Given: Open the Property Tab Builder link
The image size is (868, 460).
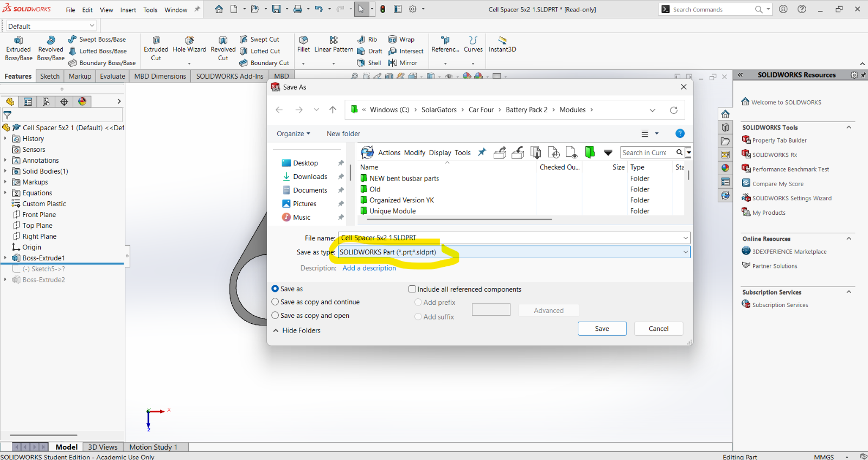Looking at the screenshot, I should coord(779,140).
